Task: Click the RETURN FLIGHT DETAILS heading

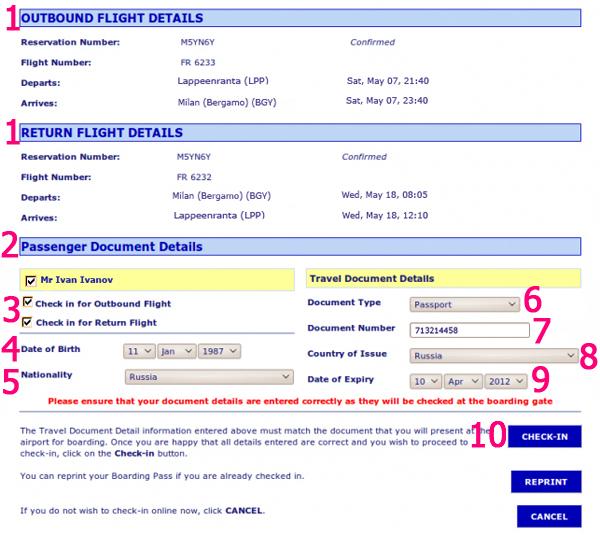Action: point(102,133)
